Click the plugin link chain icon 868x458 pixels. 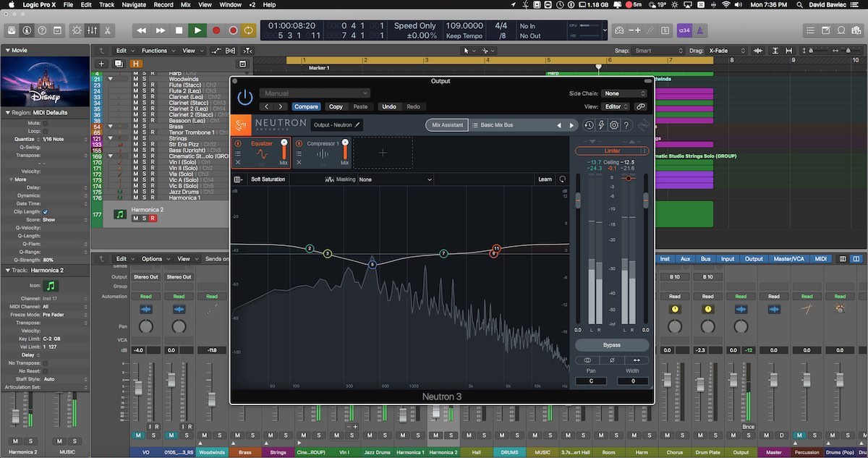640,106
